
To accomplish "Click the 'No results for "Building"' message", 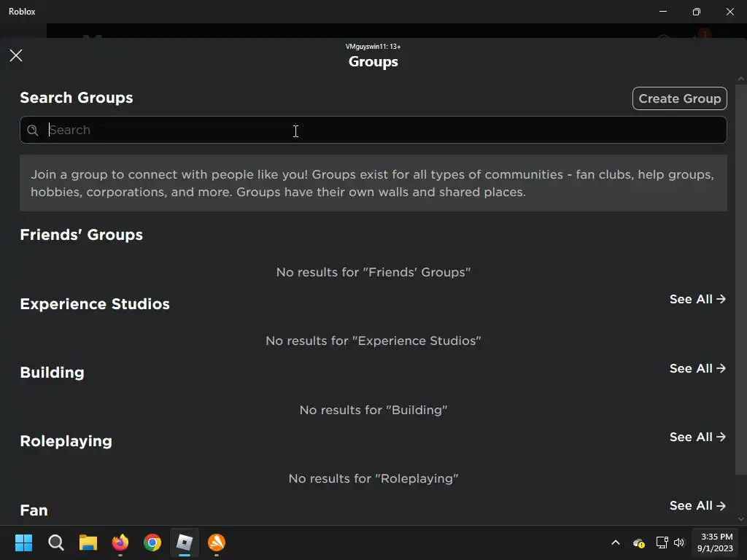I will pyautogui.click(x=373, y=410).
